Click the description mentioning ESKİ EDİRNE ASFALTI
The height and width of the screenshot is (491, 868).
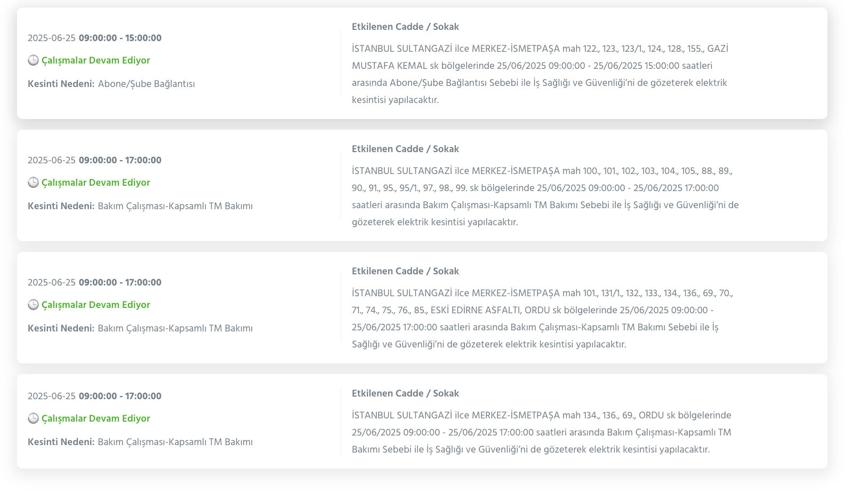tap(542, 319)
